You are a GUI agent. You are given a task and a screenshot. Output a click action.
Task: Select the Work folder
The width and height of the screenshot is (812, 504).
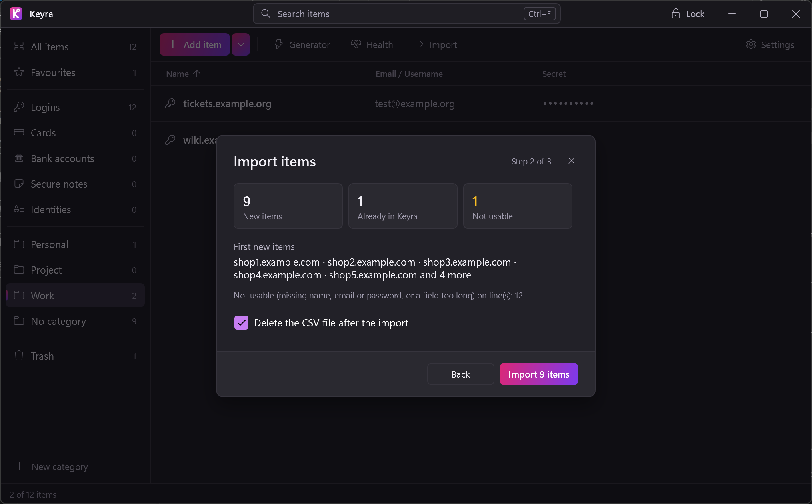(x=75, y=296)
